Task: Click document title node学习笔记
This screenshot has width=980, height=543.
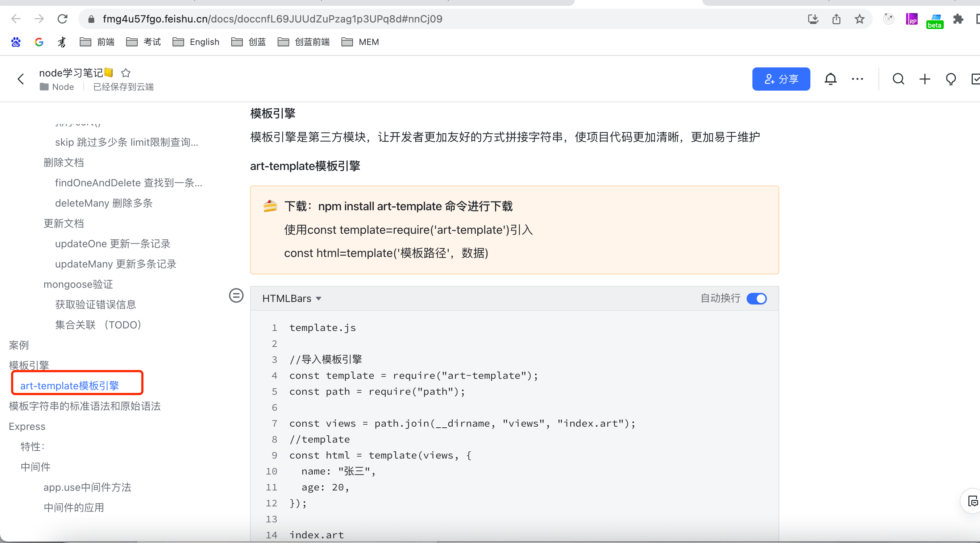Action: coord(71,73)
